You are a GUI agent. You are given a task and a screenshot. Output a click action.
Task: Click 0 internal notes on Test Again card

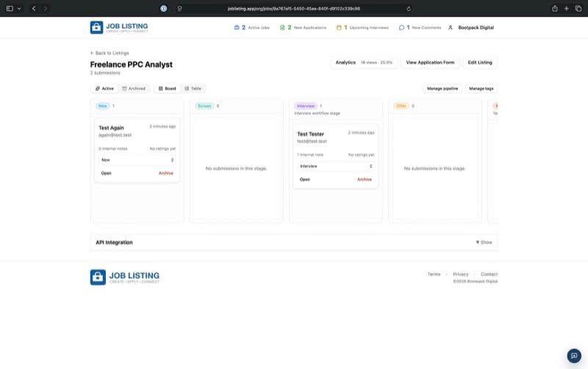(x=113, y=149)
